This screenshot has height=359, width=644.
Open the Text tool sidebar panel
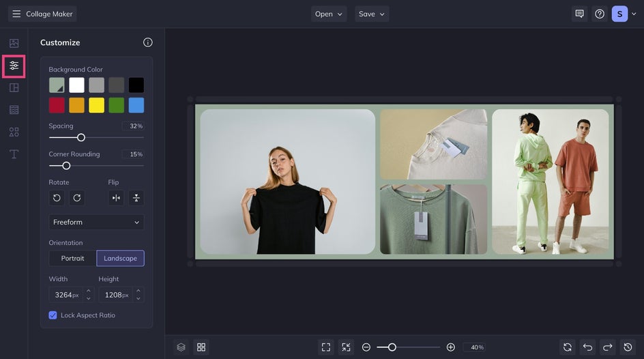(x=14, y=154)
